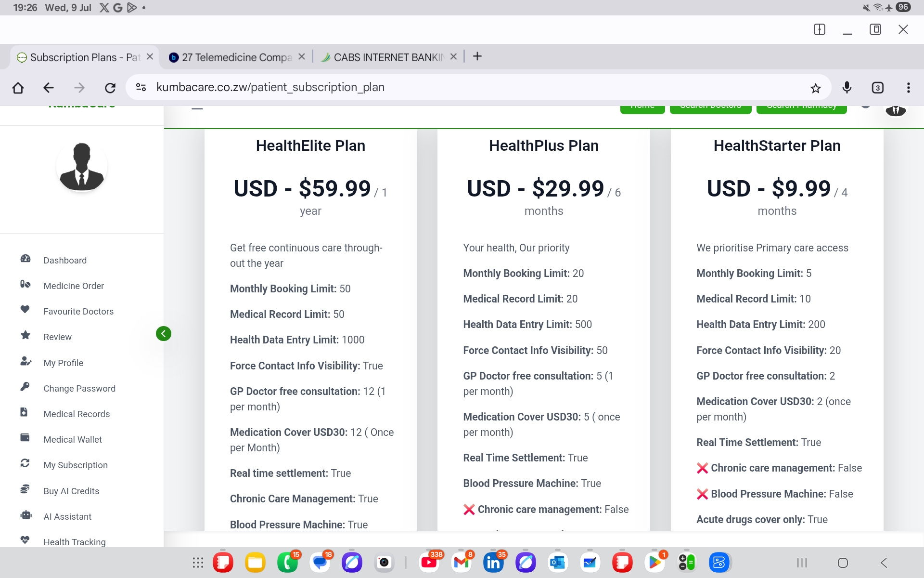Click the Change Password key icon

(26, 387)
